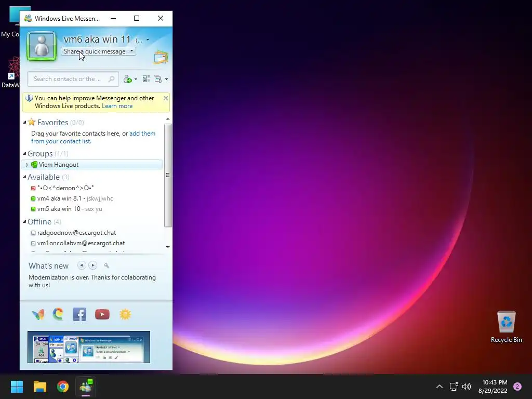
Task: Click the display name vm6 aka win 11
Action: pyautogui.click(x=97, y=39)
